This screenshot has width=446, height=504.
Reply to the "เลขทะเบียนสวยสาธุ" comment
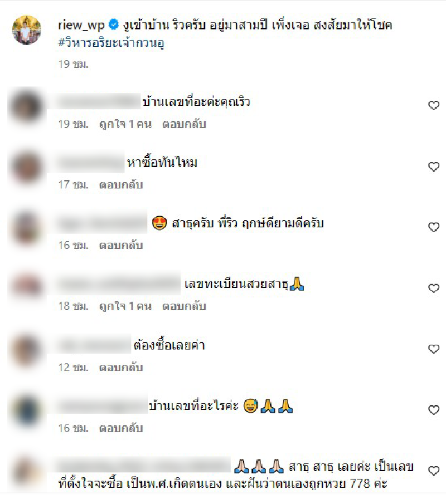coord(184,306)
